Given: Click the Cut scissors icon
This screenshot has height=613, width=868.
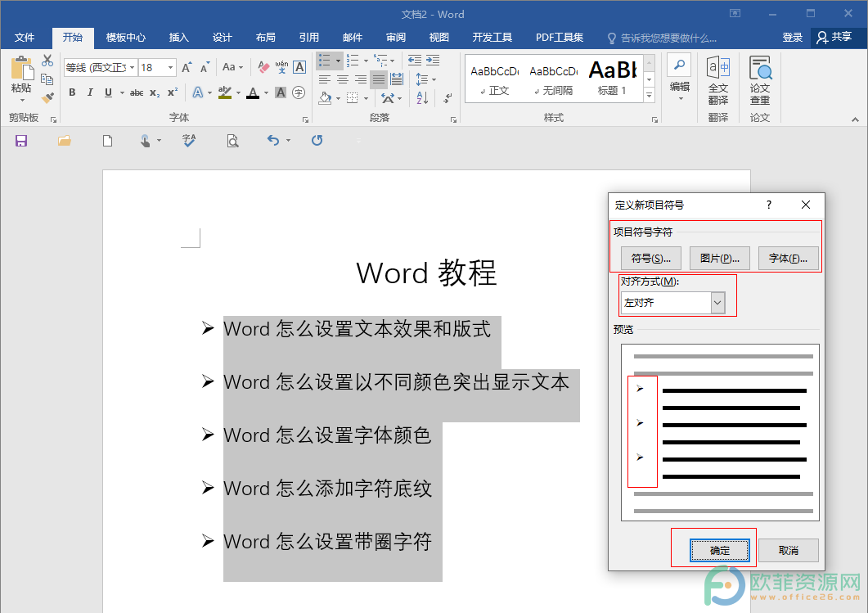Looking at the screenshot, I should pyautogui.click(x=47, y=61).
